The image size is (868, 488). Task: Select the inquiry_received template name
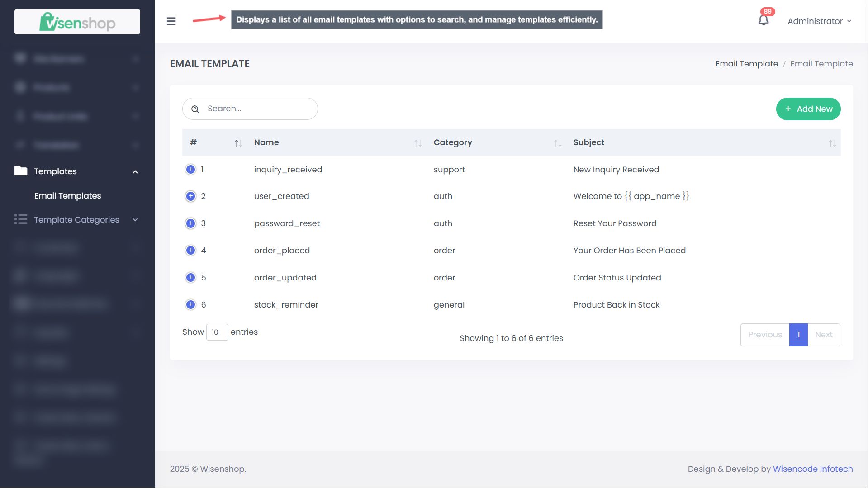point(288,170)
